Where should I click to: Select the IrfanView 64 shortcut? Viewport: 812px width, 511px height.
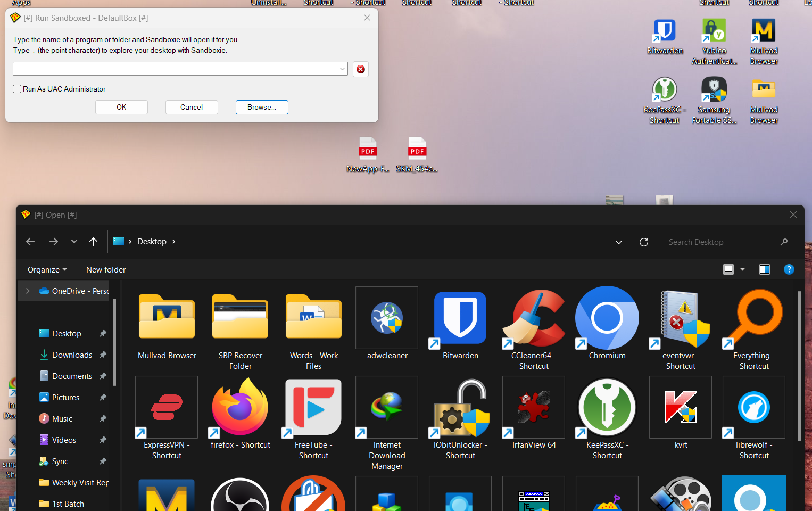click(x=534, y=413)
